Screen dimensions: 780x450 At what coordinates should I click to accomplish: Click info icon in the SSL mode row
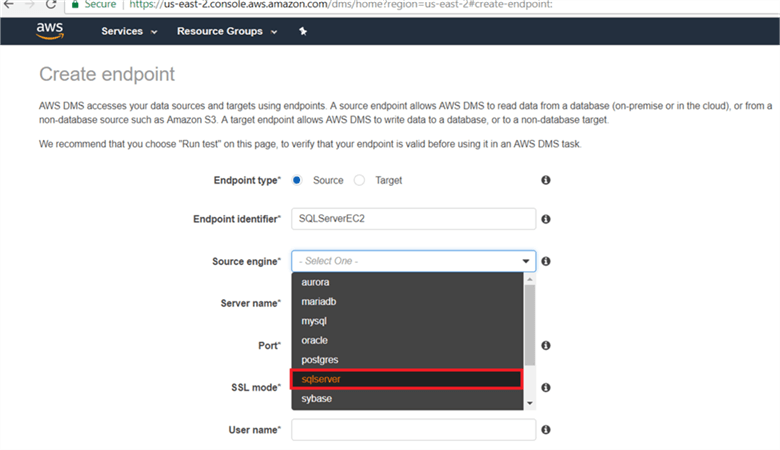pyautogui.click(x=546, y=387)
